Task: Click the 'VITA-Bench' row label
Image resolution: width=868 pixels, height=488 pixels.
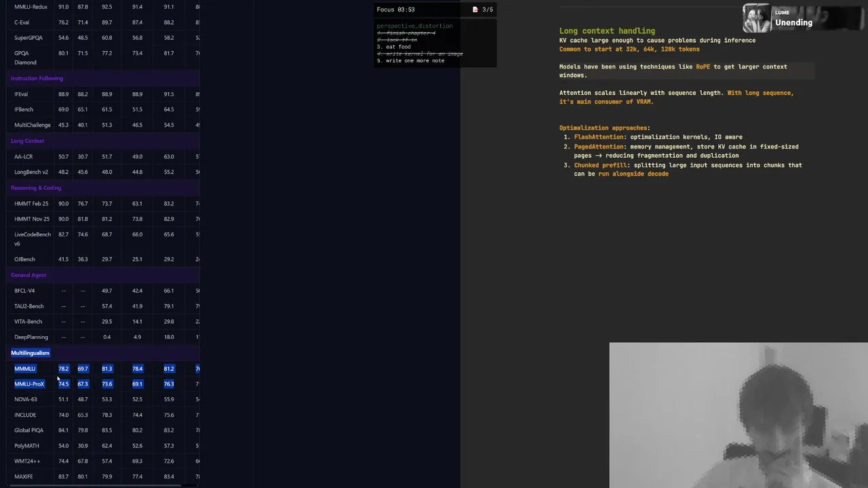Action: (x=28, y=322)
